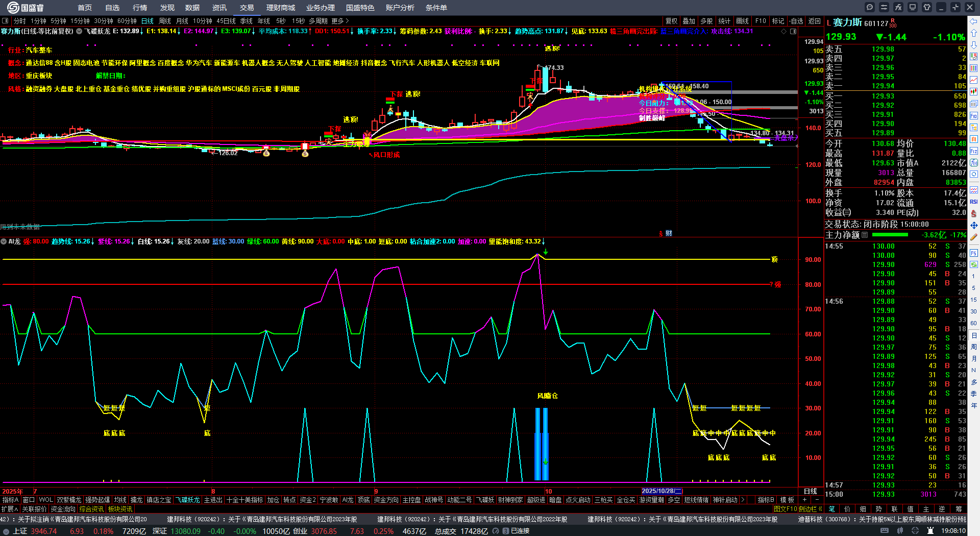Open the 条件单 menu
Image resolution: width=980 pixels, height=536 pixels.
tap(436, 8)
